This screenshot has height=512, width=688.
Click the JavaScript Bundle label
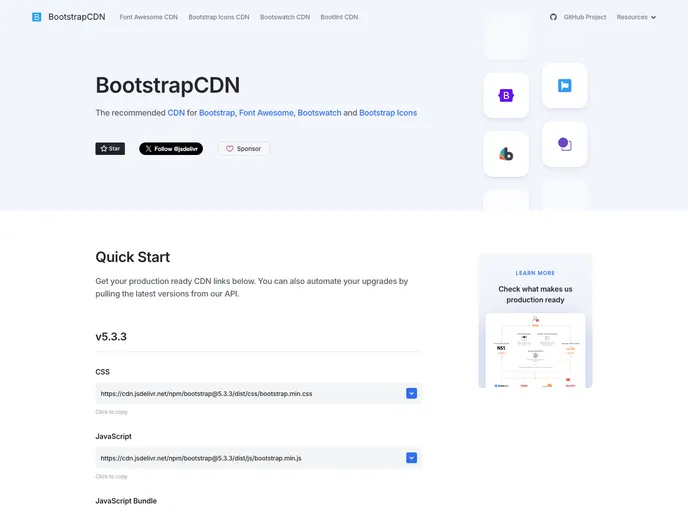[x=126, y=501]
